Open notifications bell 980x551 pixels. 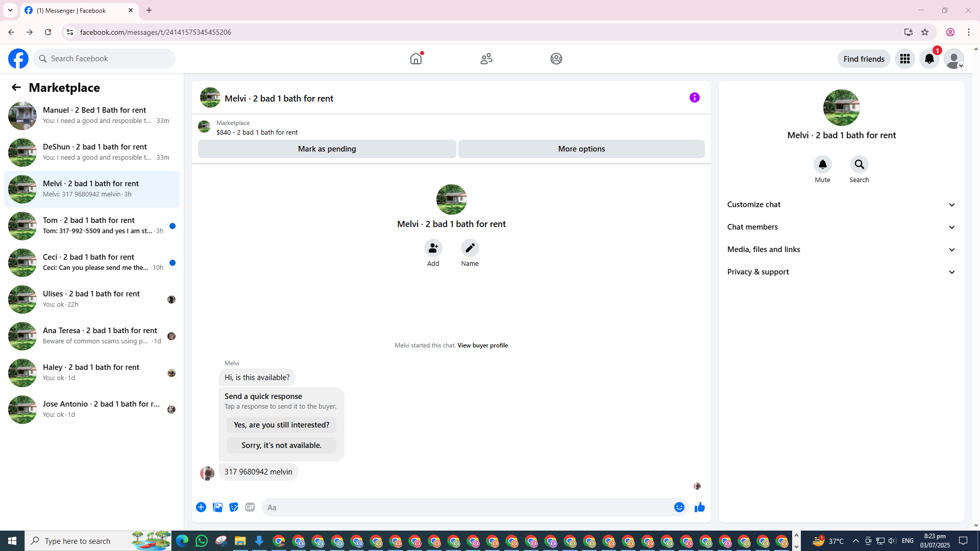click(x=929, y=59)
